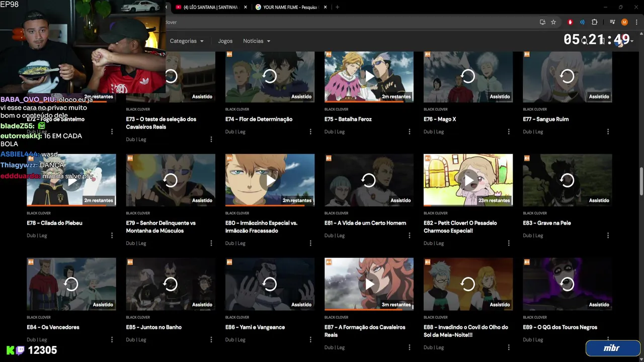The width and height of the screenshot is (644, 362).
Task: Open options menu for E77 card
Action: point(608,132)
